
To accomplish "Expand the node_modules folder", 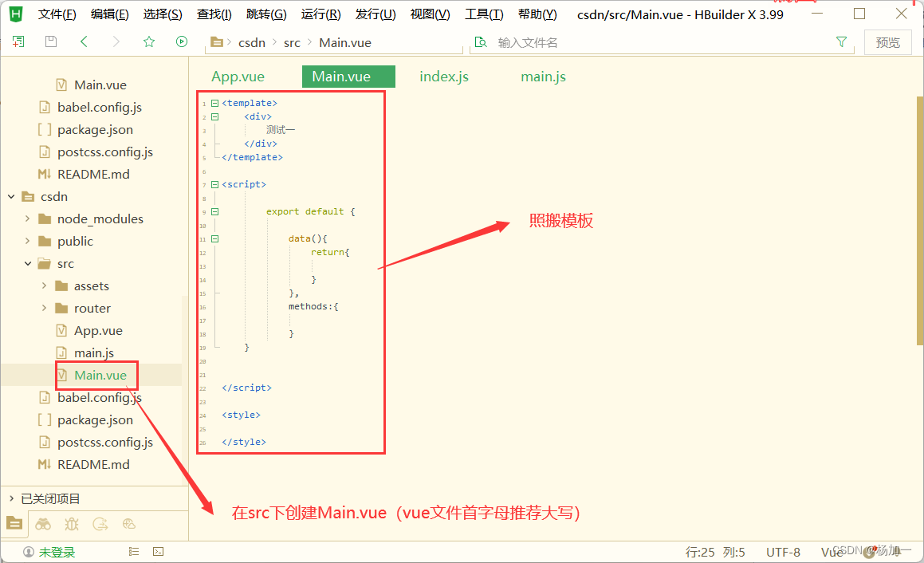I will [x=27, y=219].
